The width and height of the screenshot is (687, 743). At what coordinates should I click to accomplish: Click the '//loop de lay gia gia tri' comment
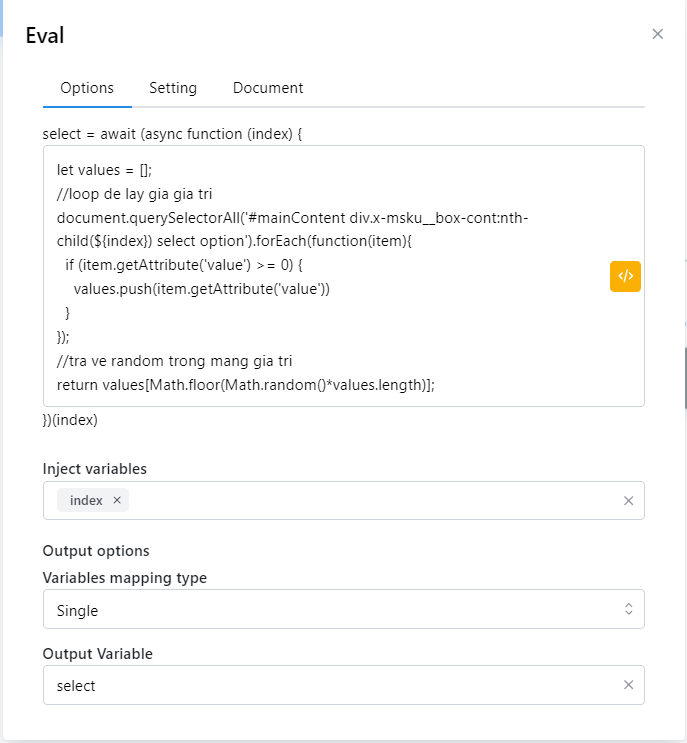pyautogui.click(x=134, y=194)
